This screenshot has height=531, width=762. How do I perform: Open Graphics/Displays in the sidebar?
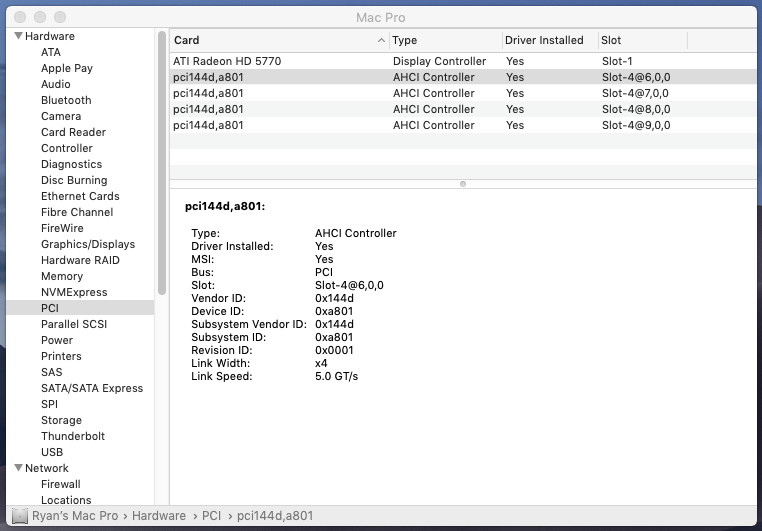click(x=87, y=244)
